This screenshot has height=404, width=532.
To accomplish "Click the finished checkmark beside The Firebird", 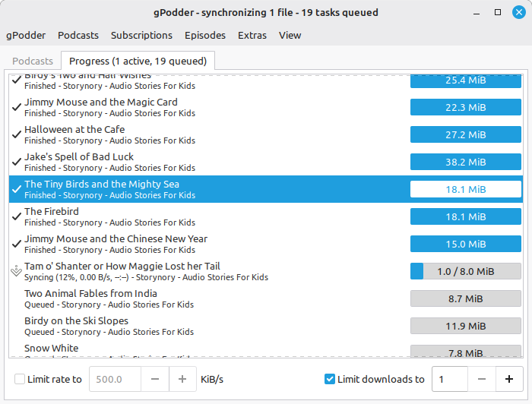I will [16, 216].
